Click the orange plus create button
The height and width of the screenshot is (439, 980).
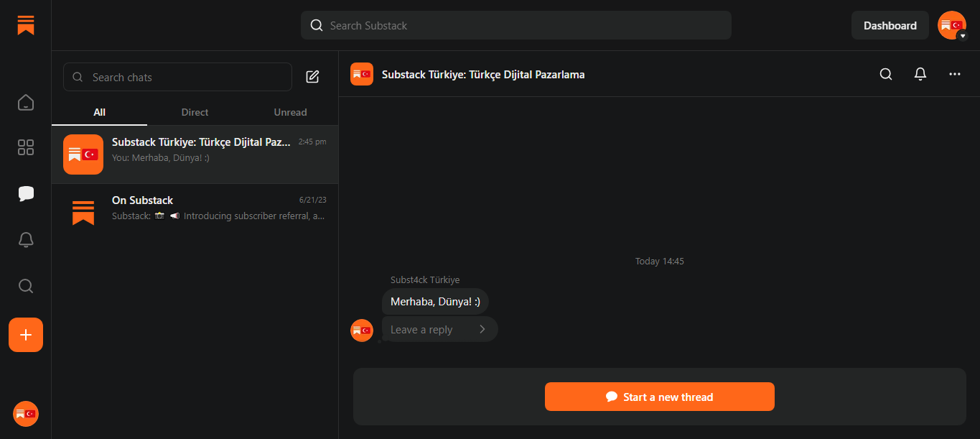point(26,335)
